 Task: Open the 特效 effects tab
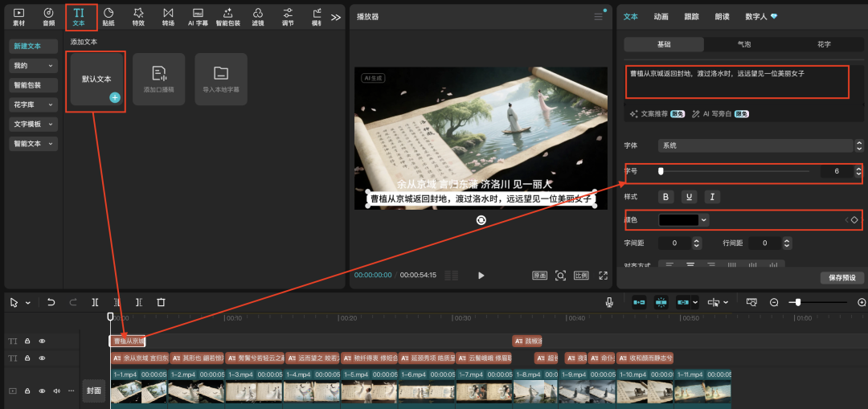(138, 17)
